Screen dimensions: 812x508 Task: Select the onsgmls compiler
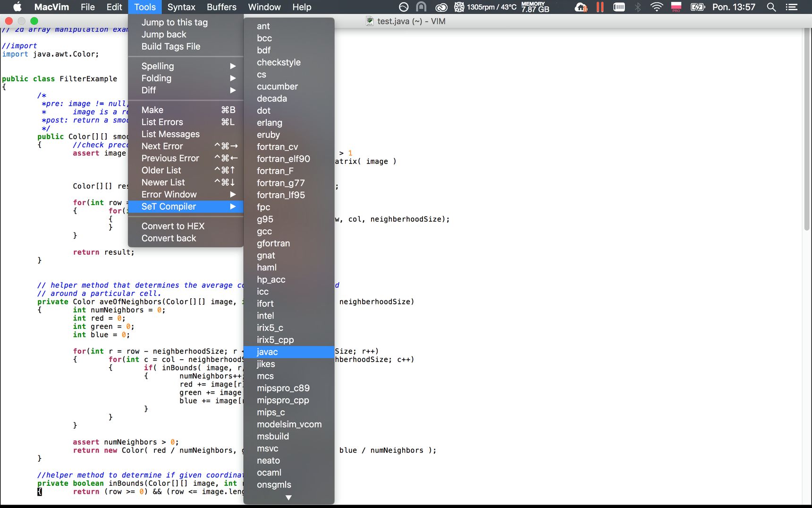point(289,485)
